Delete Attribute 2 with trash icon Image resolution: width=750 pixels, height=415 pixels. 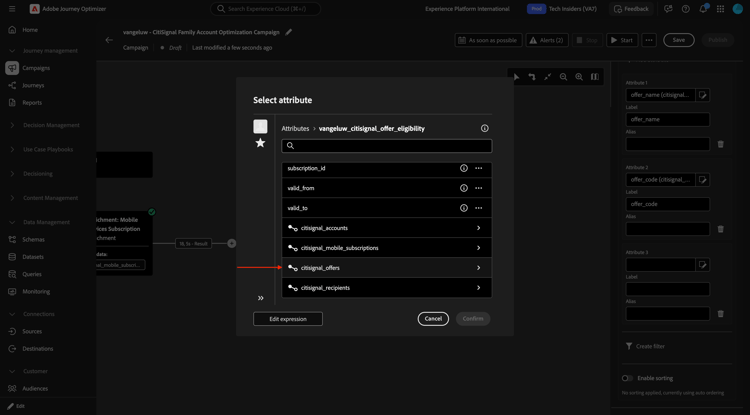720,229
